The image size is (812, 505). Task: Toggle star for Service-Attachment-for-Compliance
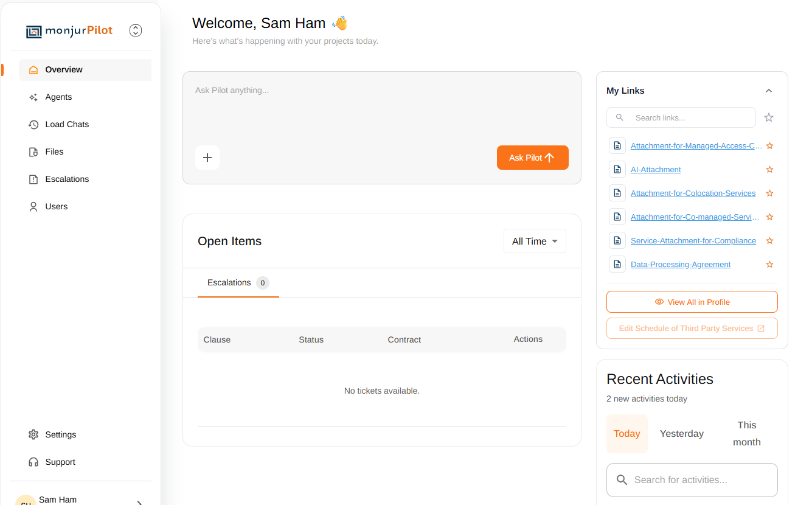tap(769, 241)
